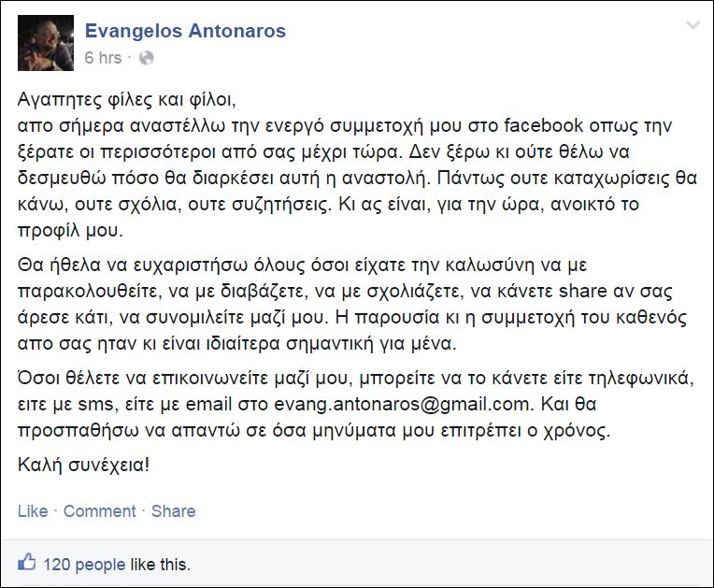The image size is (714, 588).
Task: Open the post's 6 hrs timestamp
Action: coord(103,58)
